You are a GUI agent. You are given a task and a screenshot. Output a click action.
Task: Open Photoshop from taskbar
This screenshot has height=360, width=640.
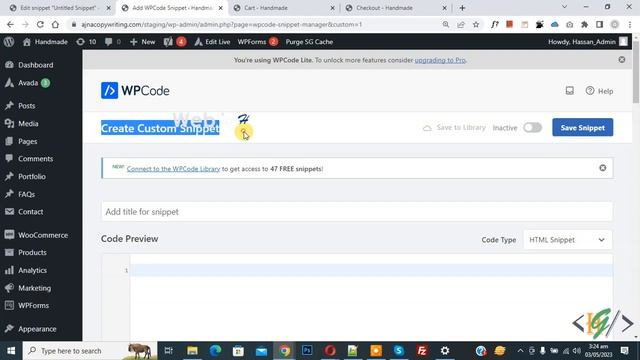coord(307,351)
